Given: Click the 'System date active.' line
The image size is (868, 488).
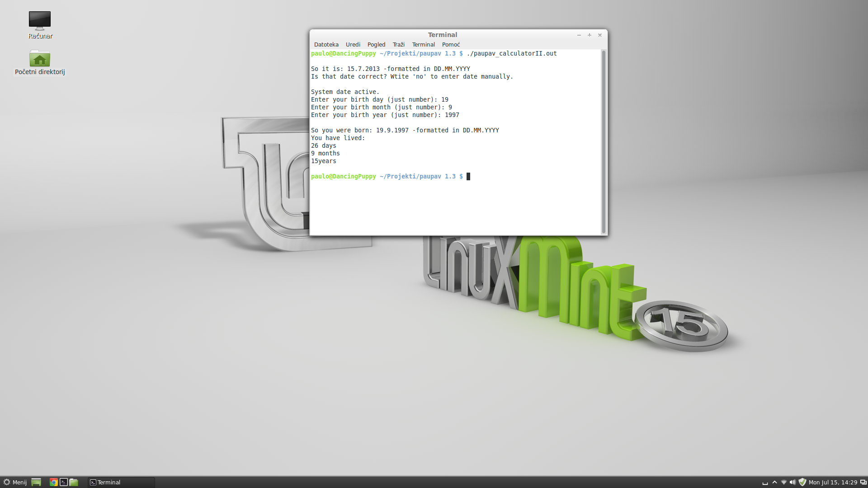Looking at the screenshot, I should [x=345, y=92].
